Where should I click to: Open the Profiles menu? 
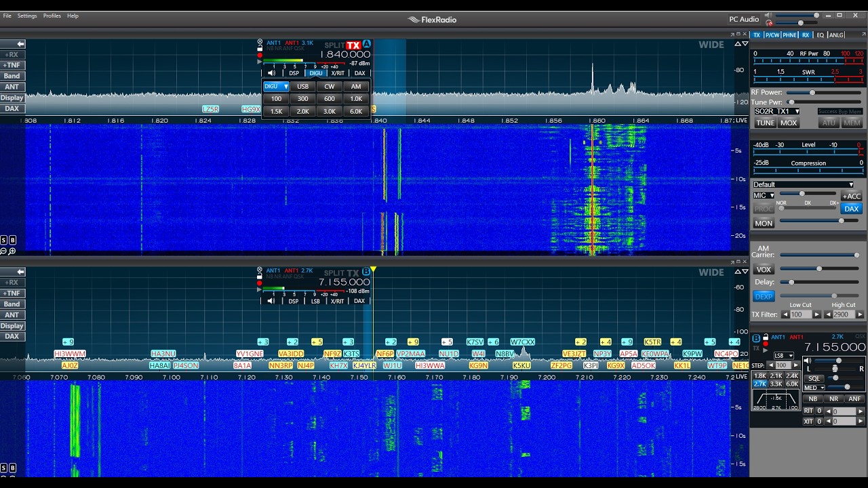click(52, 16)
